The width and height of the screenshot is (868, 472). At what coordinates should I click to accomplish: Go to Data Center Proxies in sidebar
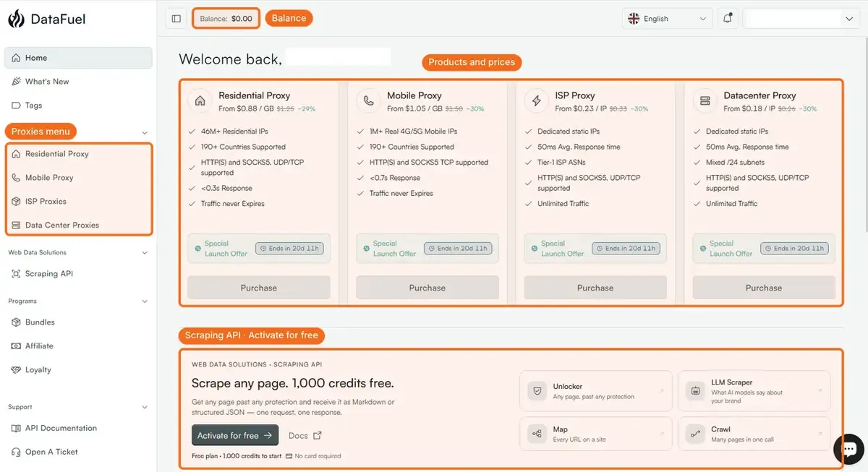coord(78,225)
